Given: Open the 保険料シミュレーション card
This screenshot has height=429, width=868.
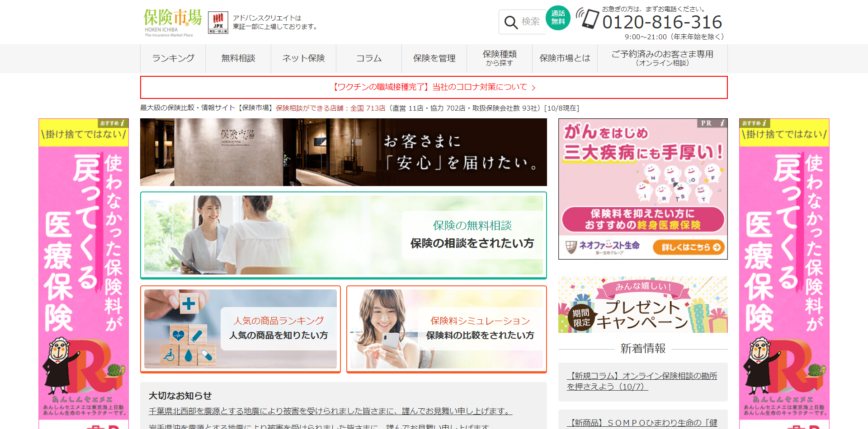Looking at the screenshot, I should point(447,329).
